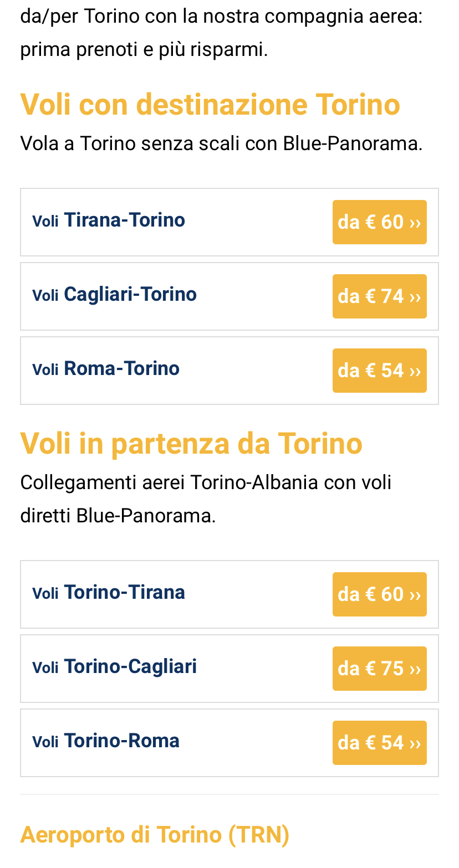Open the Voli Roma-Torino flight link
The image size is (459, 868).
106,369
